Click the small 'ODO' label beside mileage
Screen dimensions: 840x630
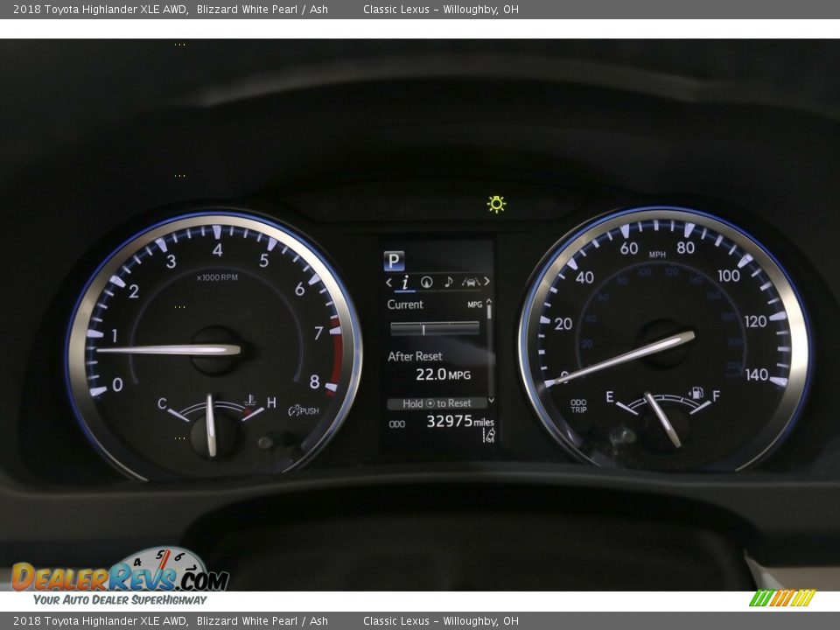(x=397, y=424)
